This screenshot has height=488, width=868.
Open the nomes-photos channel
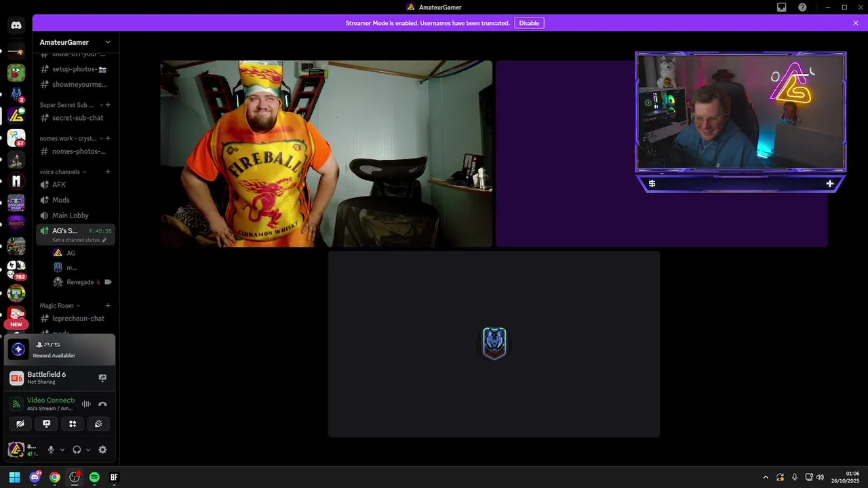click(x=75, y=151)
